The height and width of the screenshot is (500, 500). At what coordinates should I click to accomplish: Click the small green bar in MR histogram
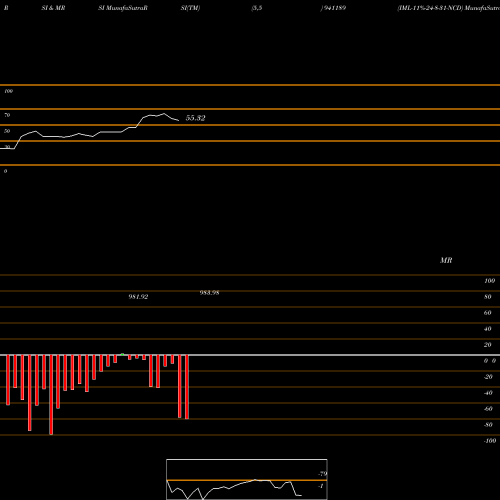(122, 354)
